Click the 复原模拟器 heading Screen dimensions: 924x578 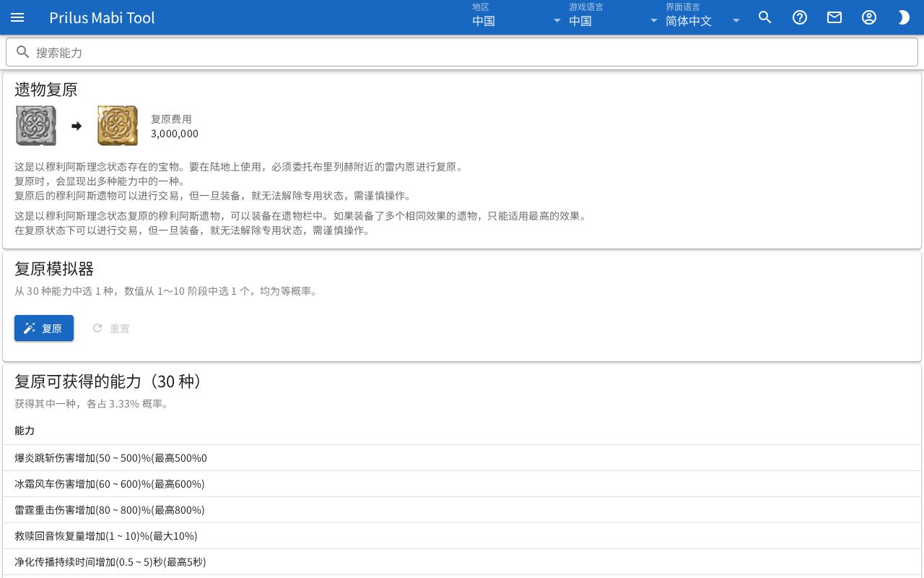tap(54, 269)
